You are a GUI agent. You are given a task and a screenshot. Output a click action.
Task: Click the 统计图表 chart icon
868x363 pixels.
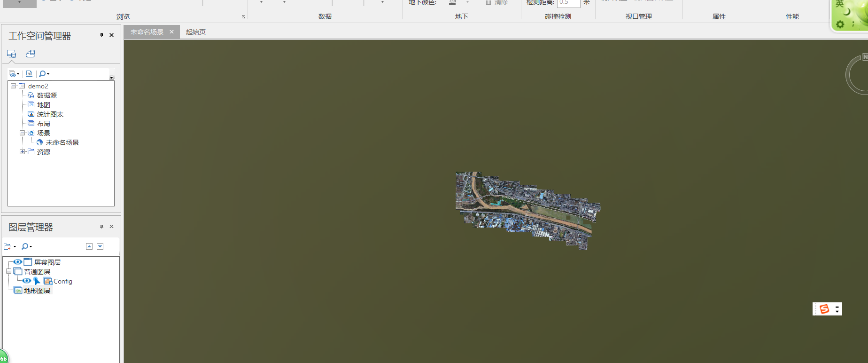click(x=31, y=114)
